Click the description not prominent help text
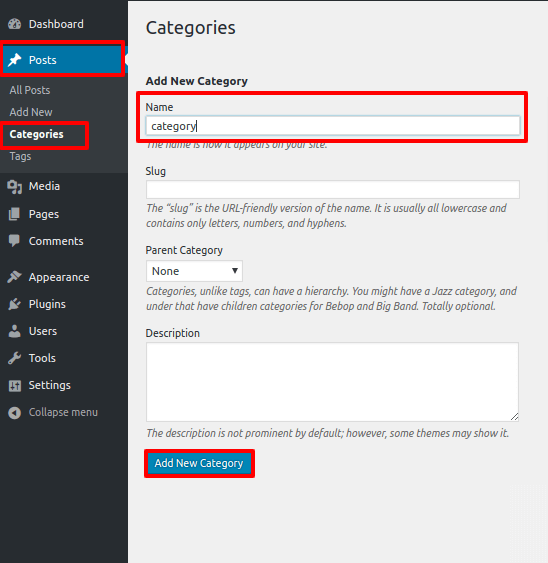Viewport: 548px width, 563px height. click(x=328, y=433)
